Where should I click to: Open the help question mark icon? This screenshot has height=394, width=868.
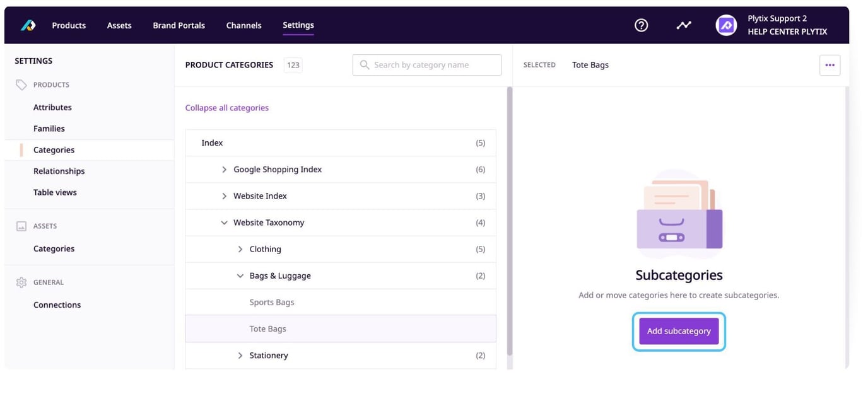642,25
